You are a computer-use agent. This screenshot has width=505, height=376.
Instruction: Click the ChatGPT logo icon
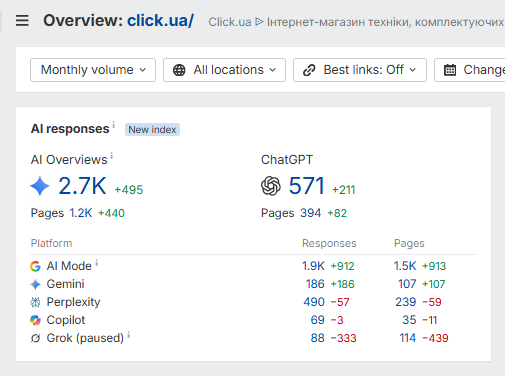tap(271, 186)
